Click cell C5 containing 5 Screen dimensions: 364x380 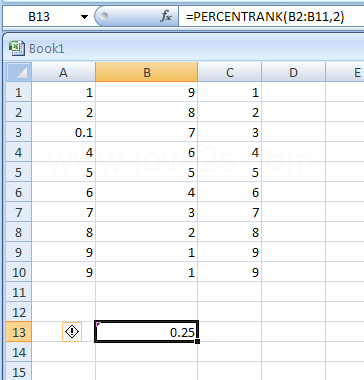pyautogui.click(x=230, y=172)
